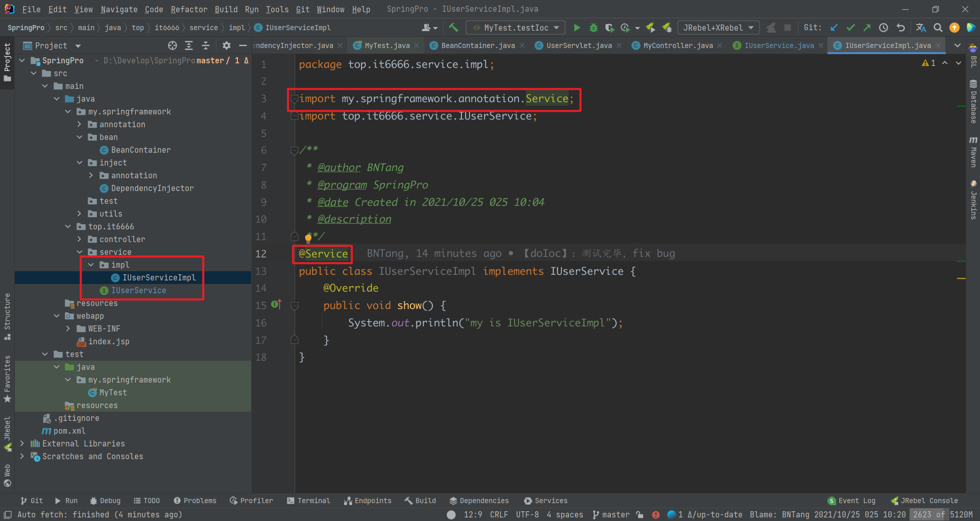Collapse the bean folder
Image resolution: width=980 pixels, height=521 pixels.
(x=79, y=137)
